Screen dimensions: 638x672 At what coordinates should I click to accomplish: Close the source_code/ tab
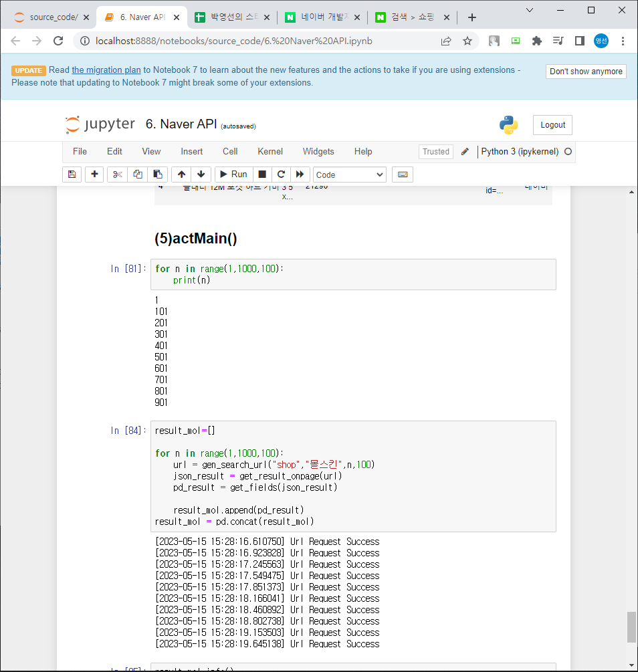coord(86,17)
